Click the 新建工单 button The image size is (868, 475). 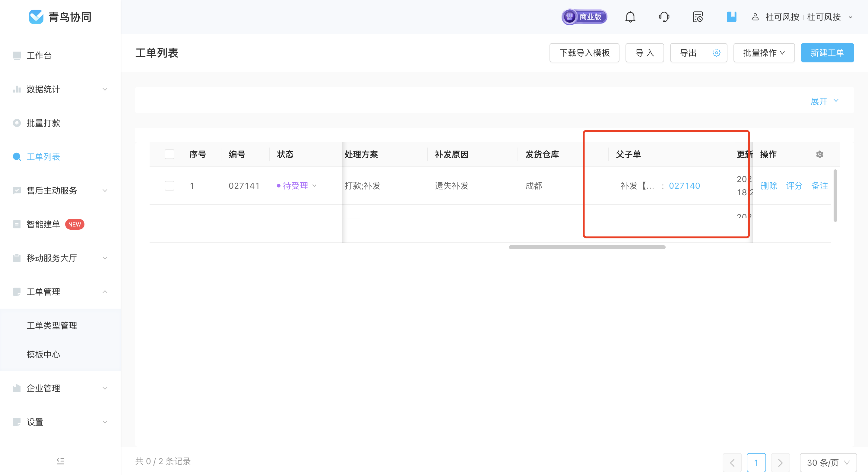click(x=827, y=53)
